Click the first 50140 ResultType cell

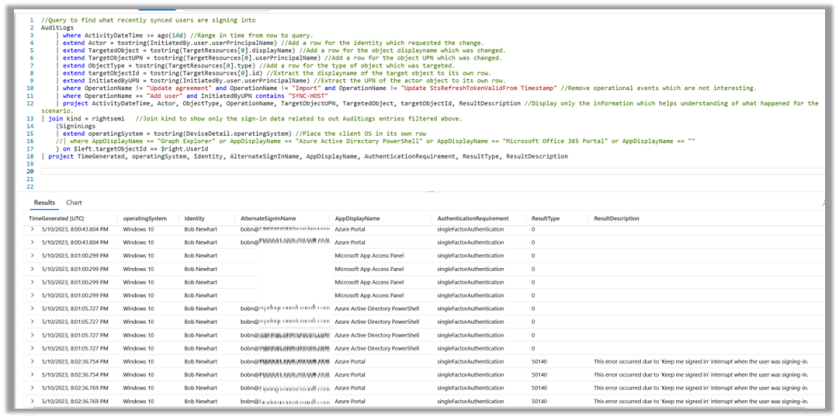[x=541, y=360]
